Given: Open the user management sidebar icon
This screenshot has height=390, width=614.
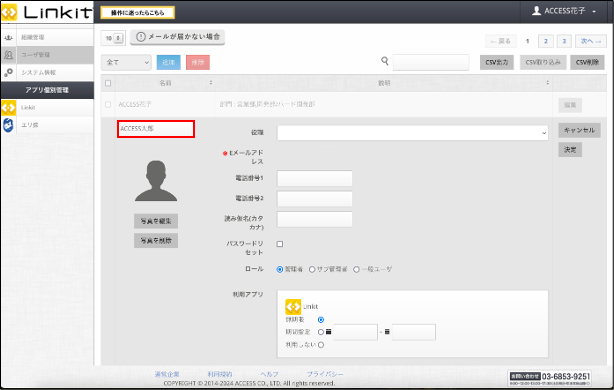Looking at the screenshot, I should tap(8, 55).
